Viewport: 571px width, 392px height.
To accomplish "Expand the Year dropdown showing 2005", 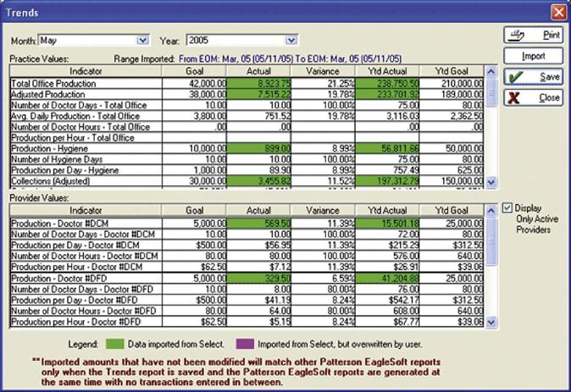I will pos(291,40).
